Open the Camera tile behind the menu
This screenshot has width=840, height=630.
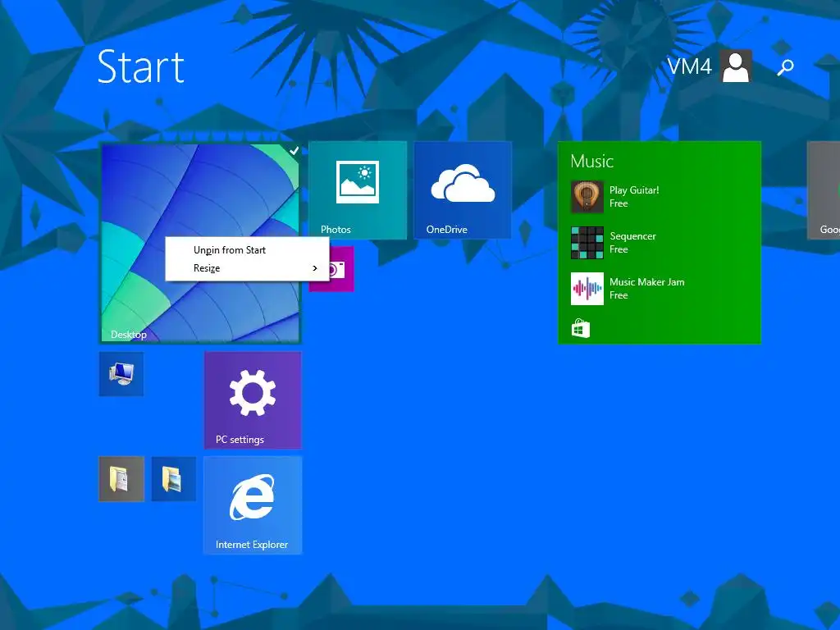tap(341, 269)
